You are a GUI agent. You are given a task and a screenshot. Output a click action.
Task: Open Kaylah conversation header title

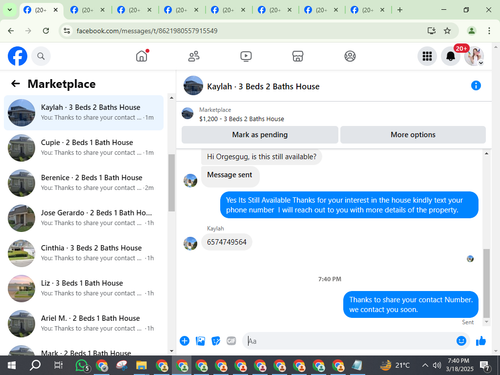[263, 87]
